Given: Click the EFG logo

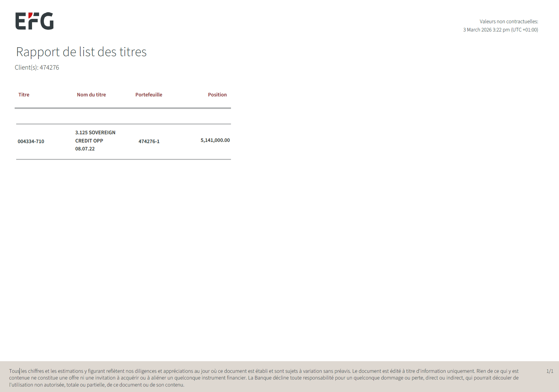Looking at the screenshot, I should click(x=34, y=21).
